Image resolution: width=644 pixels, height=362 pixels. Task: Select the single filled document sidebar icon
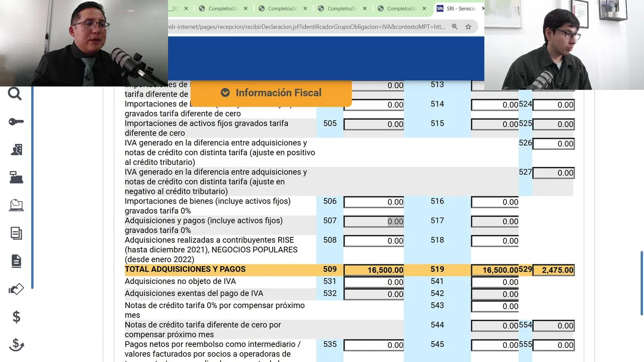pyautogui.click(x=16, y=260)
